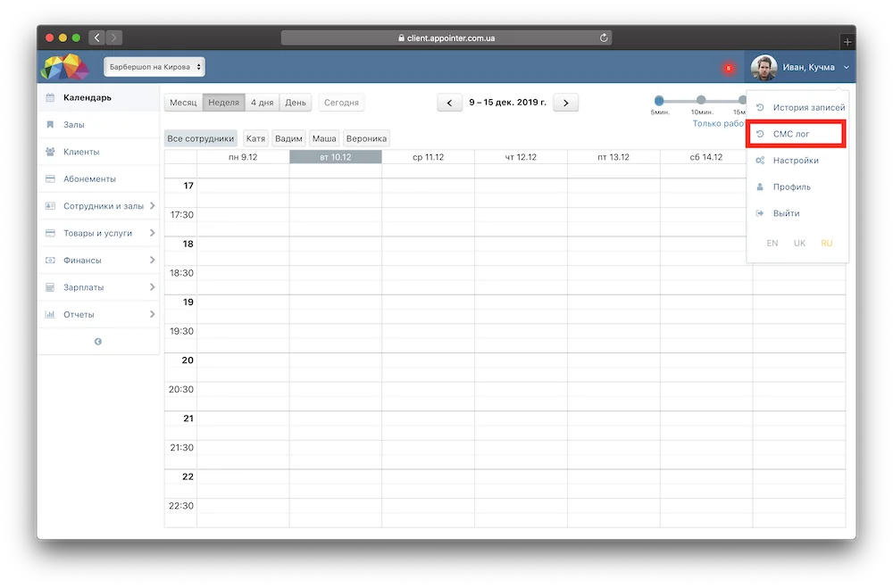Click the Отчеты chart icon
The width and height of the screenshot is (893, 588).
50,314
